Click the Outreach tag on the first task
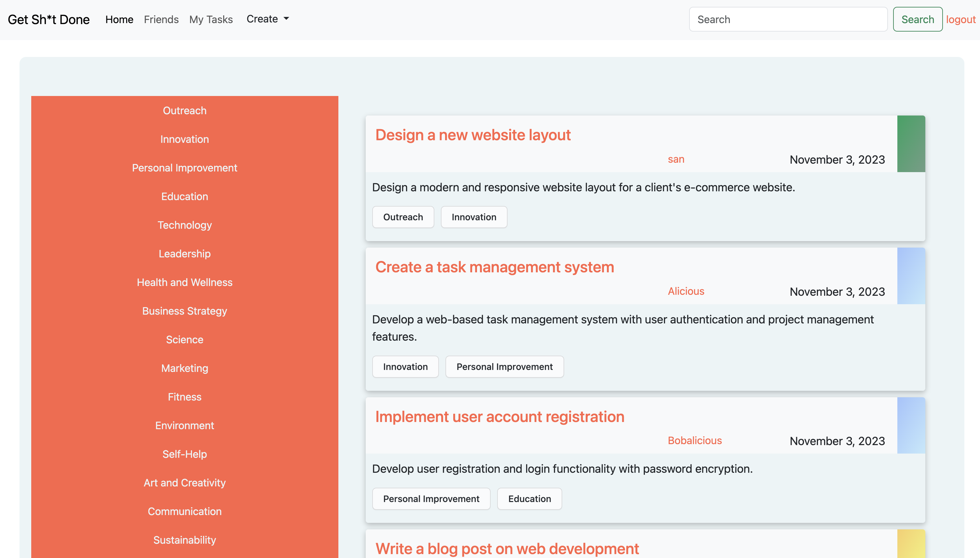This screenshot has height=558, width=980. point(403,217)
